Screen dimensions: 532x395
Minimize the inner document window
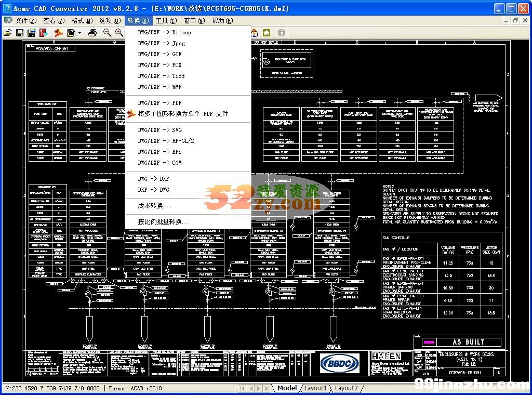pos(506,21)
